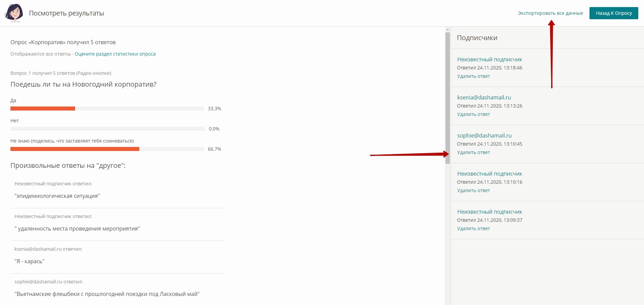This screenshot has height=305, width=644.
Task: Open unknown subscriber who answered at 13:18:46
Action: (x=489, y=59)
